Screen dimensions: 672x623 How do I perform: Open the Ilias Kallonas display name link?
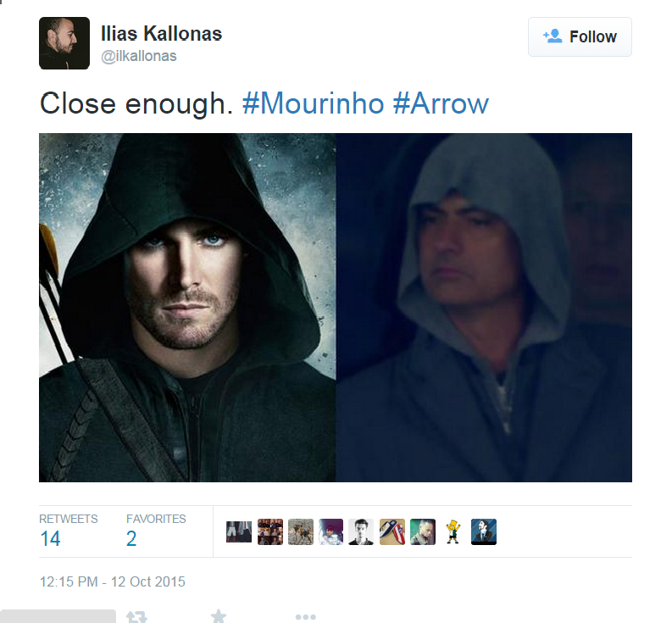161,33
